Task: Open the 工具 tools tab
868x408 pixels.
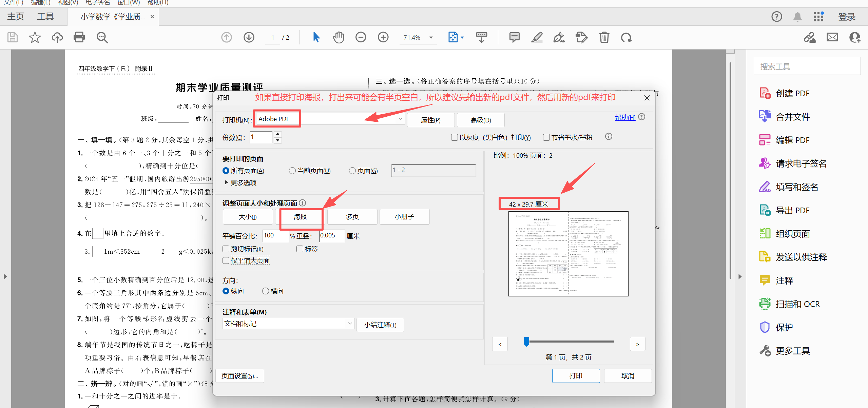Action: (45, 17)
